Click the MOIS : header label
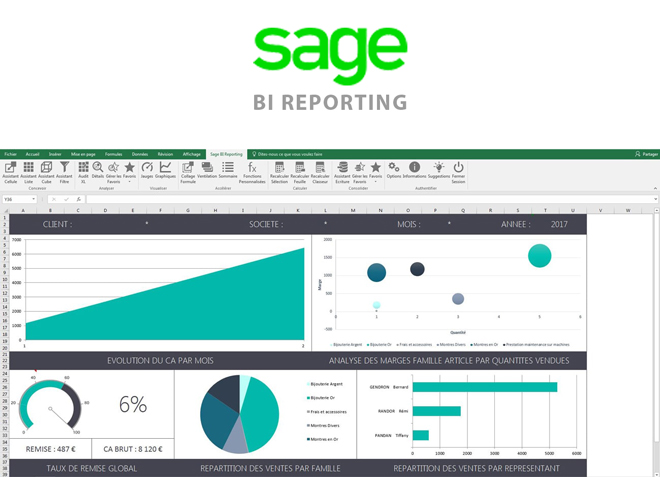The width and height of the screenshot is (660, 477). pos(409,224)
